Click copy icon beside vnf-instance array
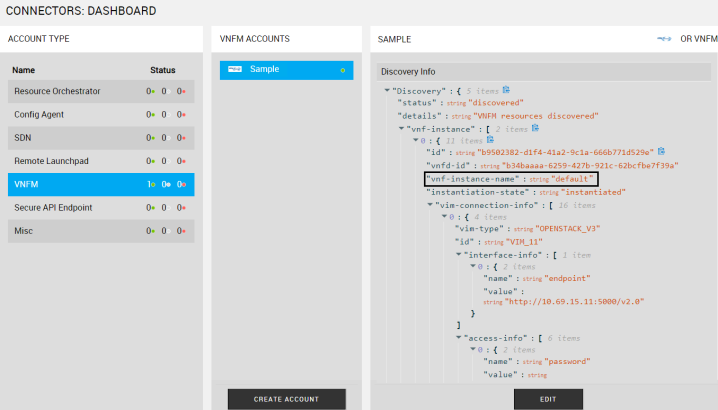 click(x=536, y=128)
